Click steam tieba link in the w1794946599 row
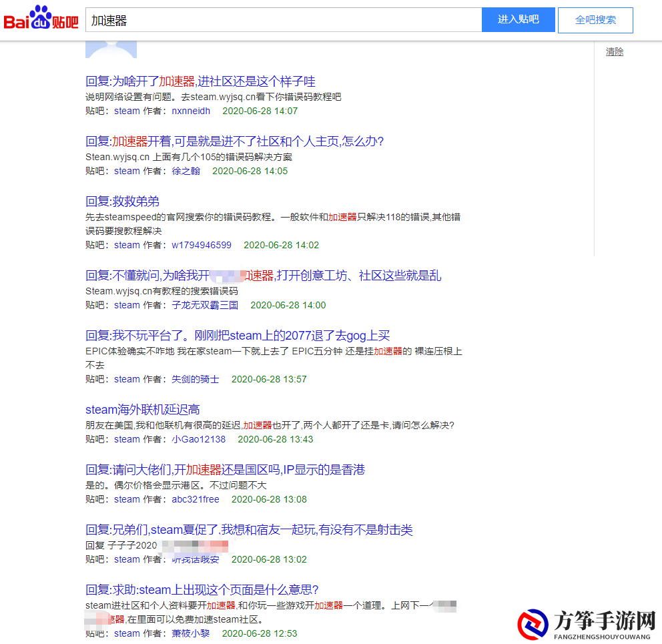The height and width of the screenshot is (644, 662). (127, 246)
